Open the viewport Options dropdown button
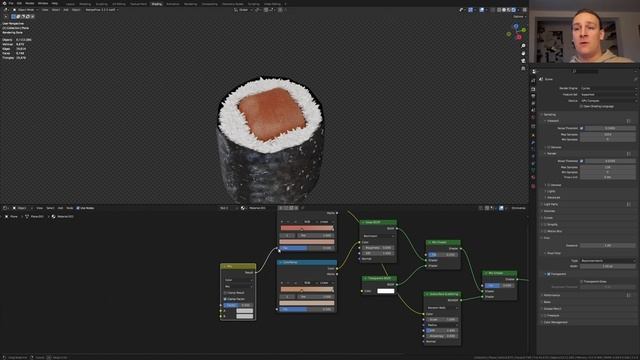 click(519, 17)
